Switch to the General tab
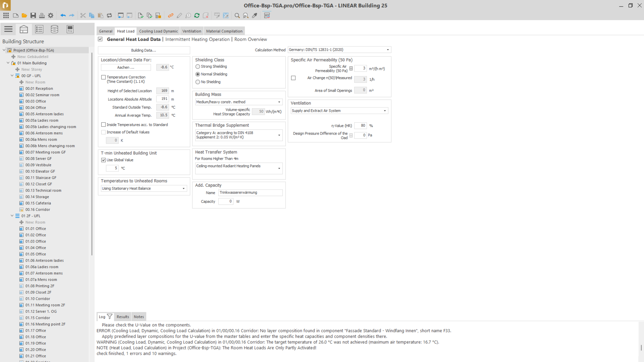This screenshot has width=644, height=362. [106, 31]
